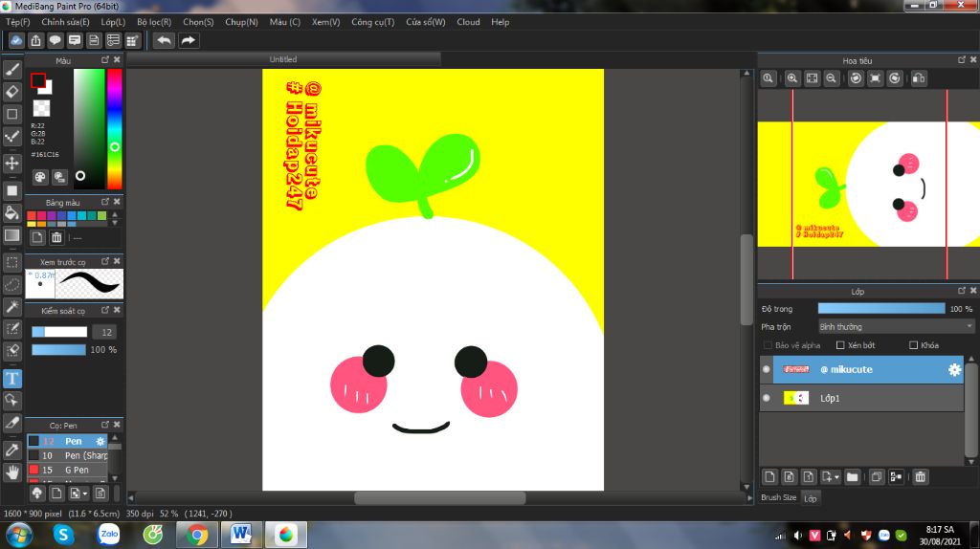
Task: Pick the Magic Wand tool
Action: (x=12, y=306)
